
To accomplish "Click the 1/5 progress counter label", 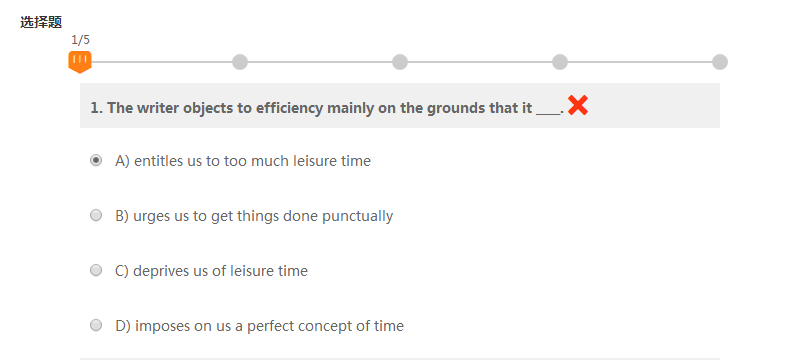I will point(81,40).
